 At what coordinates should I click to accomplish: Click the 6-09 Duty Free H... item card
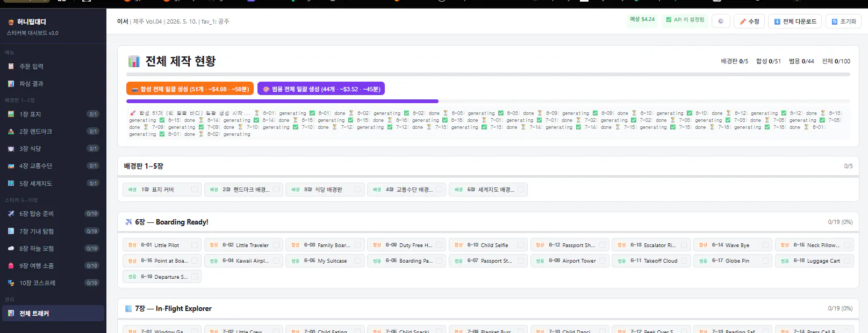tap(407, 245)
